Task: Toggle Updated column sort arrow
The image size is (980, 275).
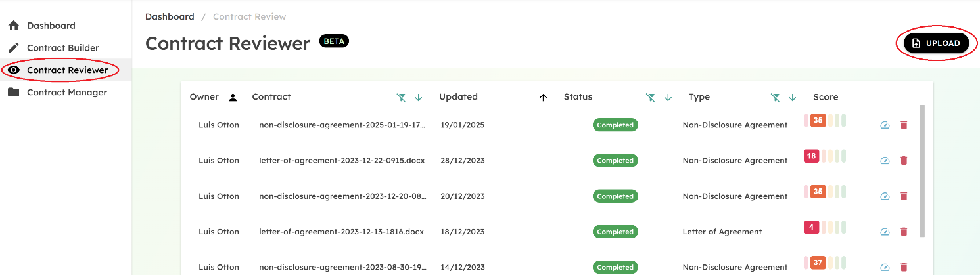Action: click(x=543, y=97)
